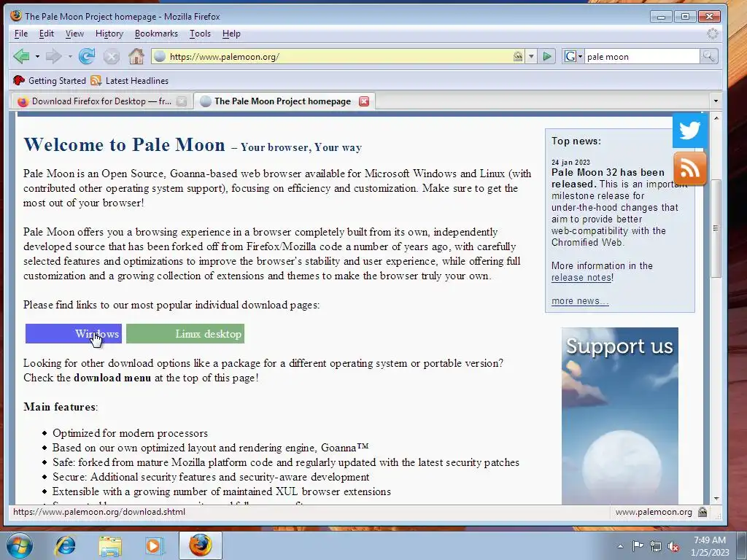Click the scrollbar down arrow
The width and height of the screenshot is (747, 560).
pos(716,499)
